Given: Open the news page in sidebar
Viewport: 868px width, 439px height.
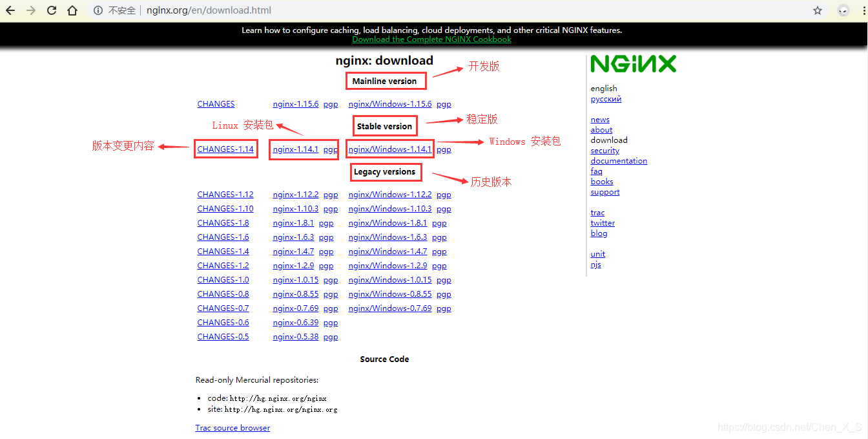Looking at the screenshot, I should coord(600,120).
